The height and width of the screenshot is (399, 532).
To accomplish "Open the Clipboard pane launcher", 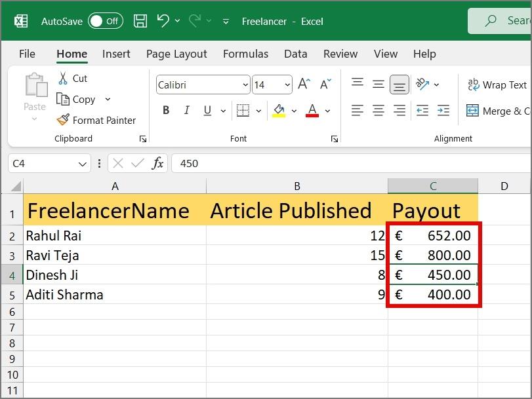I will (143, 139).
